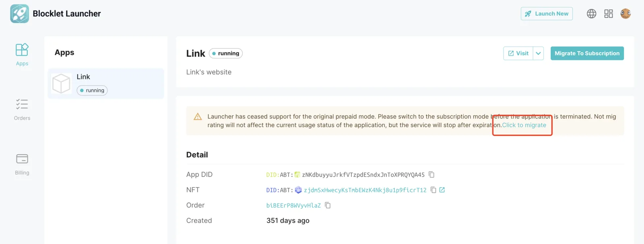Open the grid dashboard icon

point(609,14)
